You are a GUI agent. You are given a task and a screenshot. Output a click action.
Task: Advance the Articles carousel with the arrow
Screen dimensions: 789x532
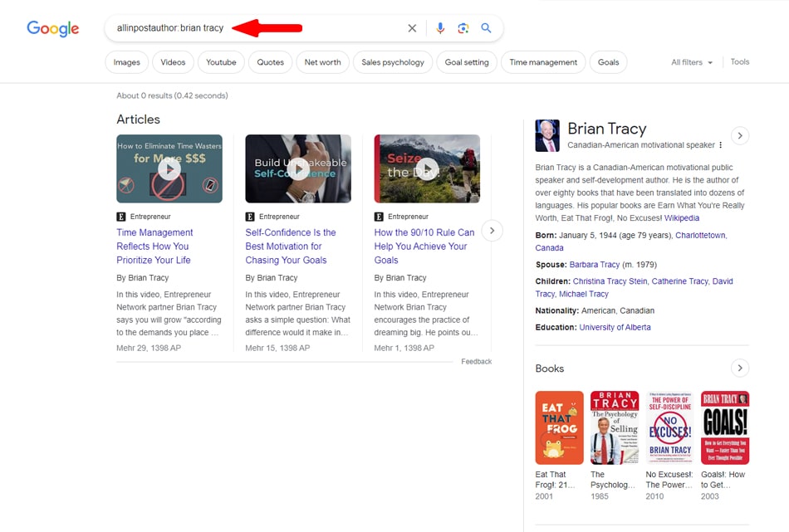pyautogui.click(x=493, y=231)
